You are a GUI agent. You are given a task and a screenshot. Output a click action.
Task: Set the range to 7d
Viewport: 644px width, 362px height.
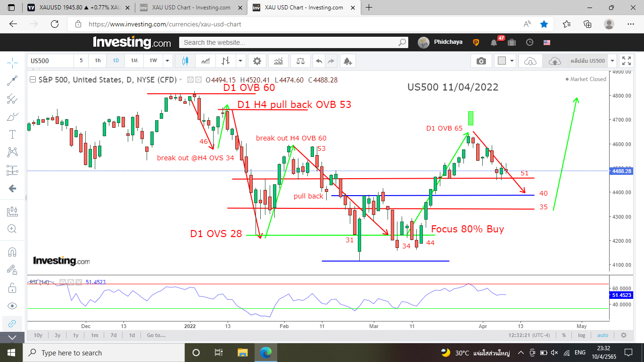pyautogui.click(x=114, y=335)
